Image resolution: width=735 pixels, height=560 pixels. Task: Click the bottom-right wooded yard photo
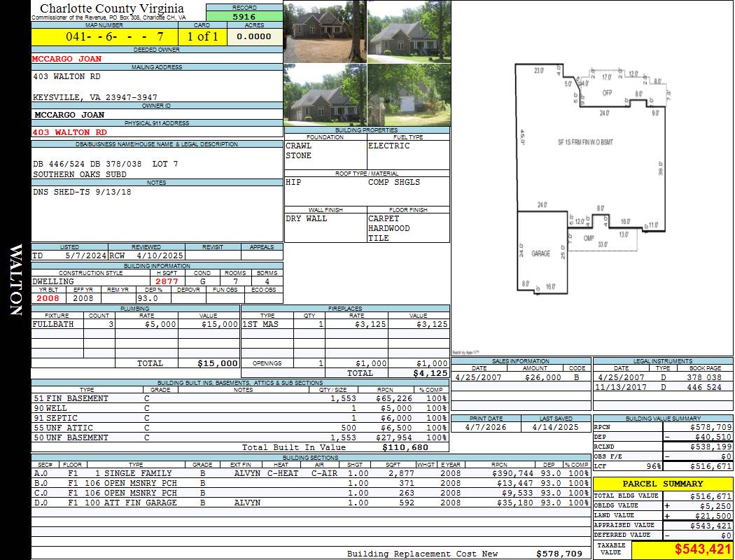(408, 95)
